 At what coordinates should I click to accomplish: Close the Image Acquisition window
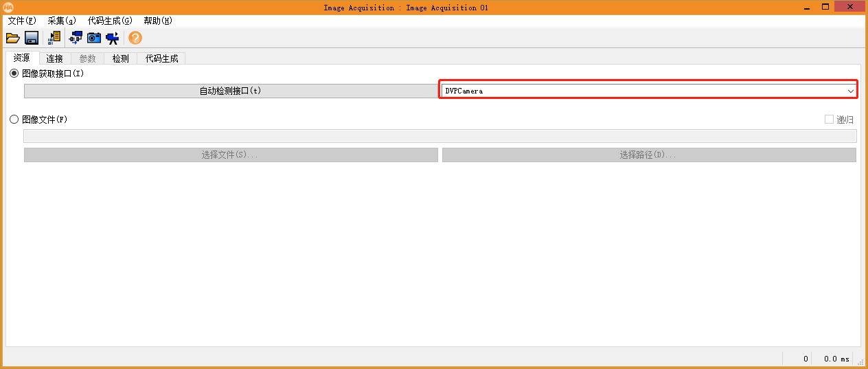pos(850,6)
